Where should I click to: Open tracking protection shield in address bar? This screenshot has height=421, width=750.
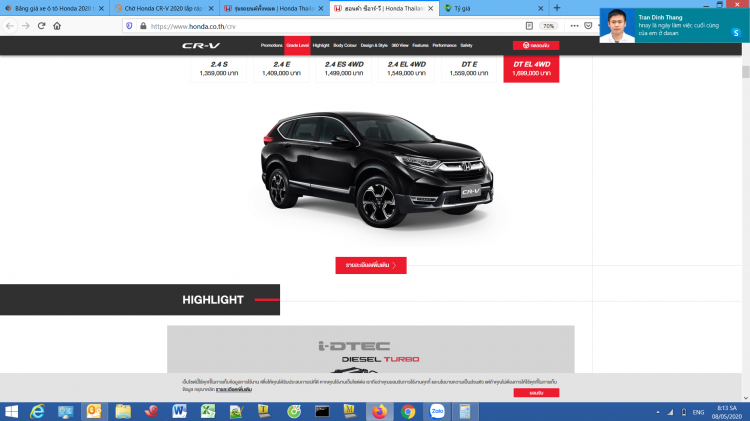point(129,26)
